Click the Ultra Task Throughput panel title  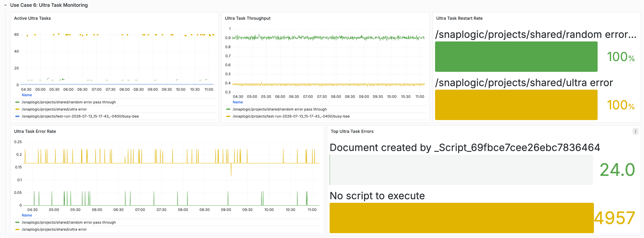coord(248,18)
